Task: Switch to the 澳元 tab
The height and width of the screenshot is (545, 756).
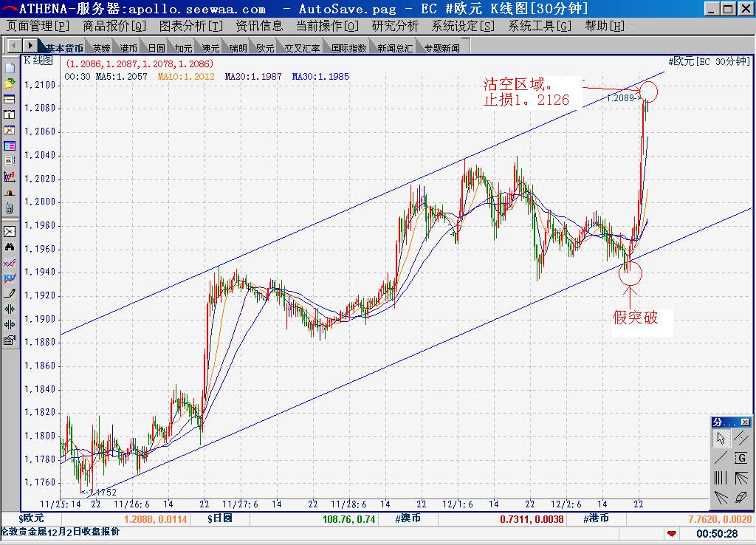Action: pos(210,48)
